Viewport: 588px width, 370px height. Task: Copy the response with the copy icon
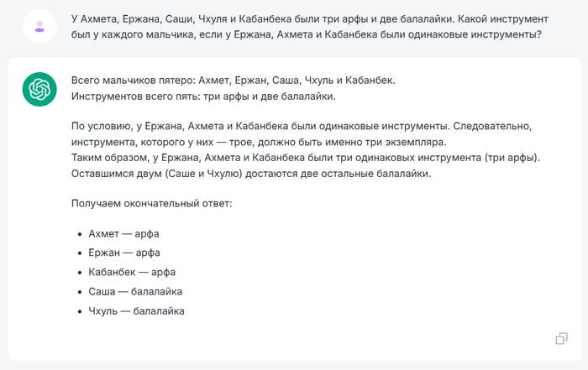pyautogui.click(x=561, y=338)
